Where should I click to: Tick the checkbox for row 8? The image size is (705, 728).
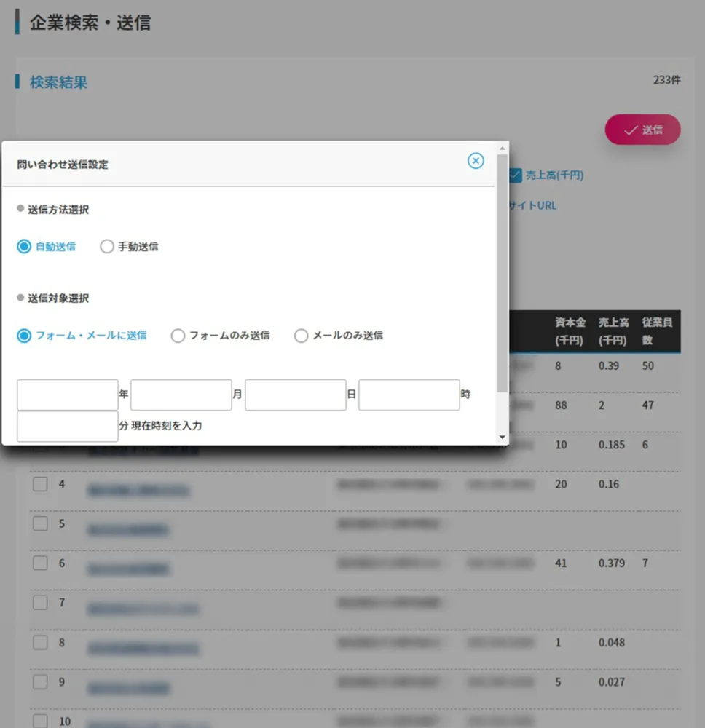(x=40, y=643)
